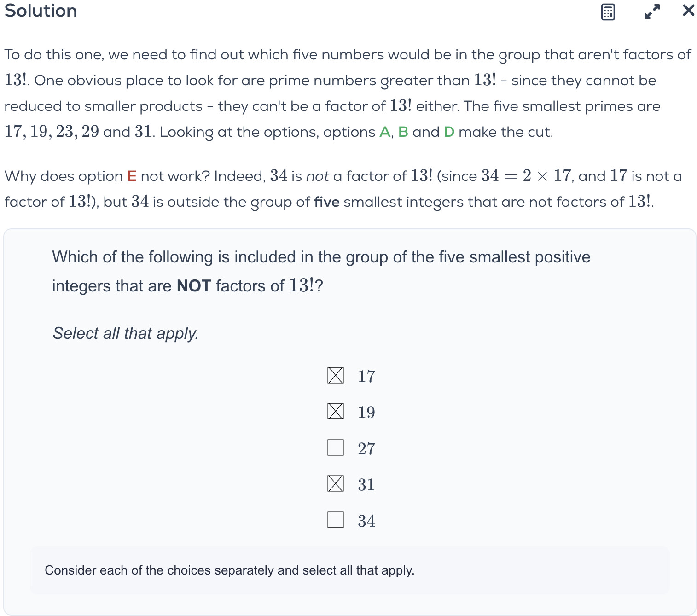This screenshot has height=616, width=697.
Task: Click the answer label 17
Action: tap(366, 376)
